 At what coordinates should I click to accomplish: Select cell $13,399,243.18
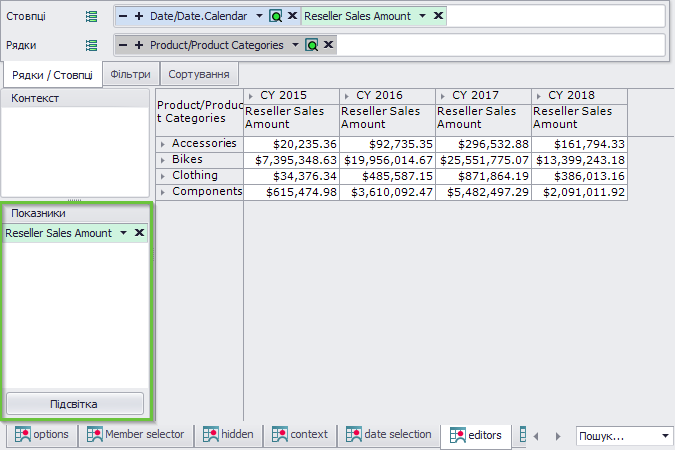tap(579, 160)
